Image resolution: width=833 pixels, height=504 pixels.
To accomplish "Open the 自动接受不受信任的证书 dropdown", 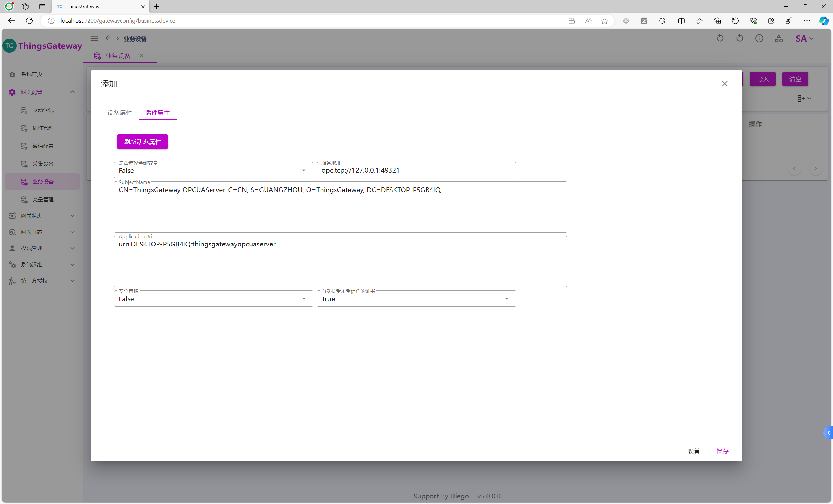I will tap(416, 298).
